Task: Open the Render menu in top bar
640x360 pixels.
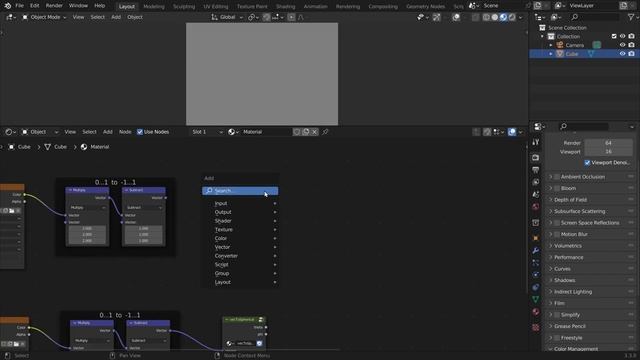Action: [x=54, y=6]
